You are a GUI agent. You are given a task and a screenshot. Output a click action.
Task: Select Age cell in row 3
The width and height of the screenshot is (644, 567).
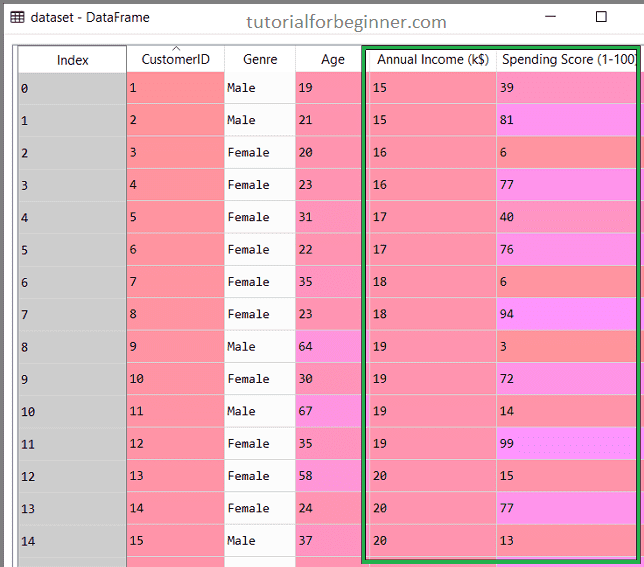[329, 185]
